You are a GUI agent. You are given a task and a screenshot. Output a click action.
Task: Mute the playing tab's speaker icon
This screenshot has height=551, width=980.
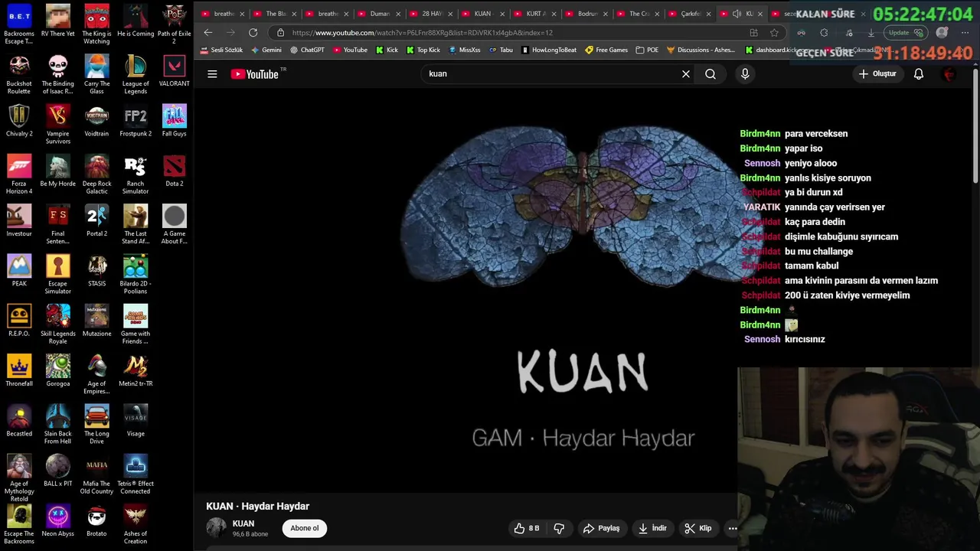tap(737, 13)
